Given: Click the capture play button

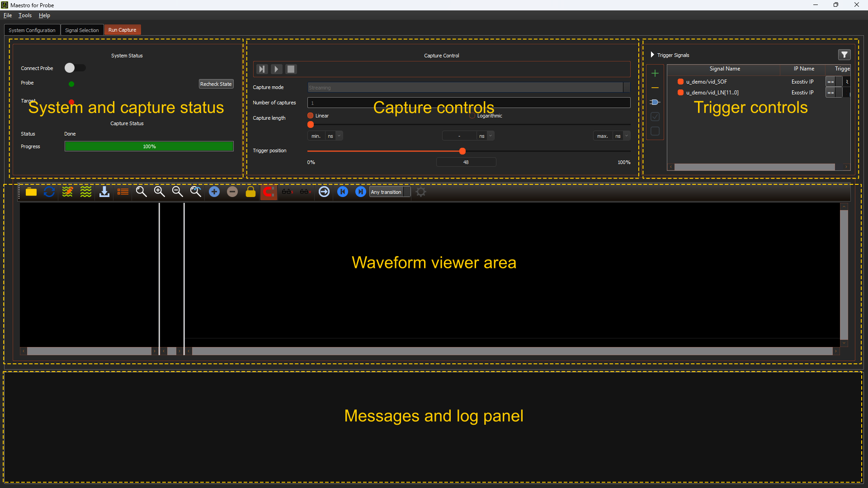Looking at the screenshot, I should pos(276,69).
